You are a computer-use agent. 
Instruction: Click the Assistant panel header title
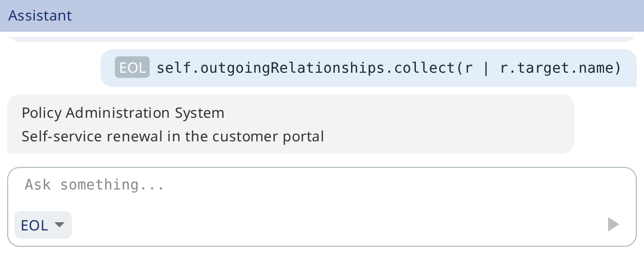[x=40, y=15]
